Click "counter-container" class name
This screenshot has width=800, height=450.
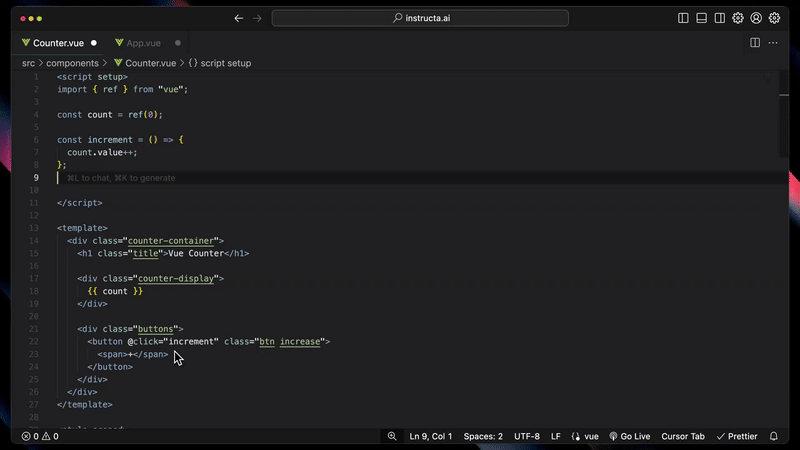click(170, 241)
